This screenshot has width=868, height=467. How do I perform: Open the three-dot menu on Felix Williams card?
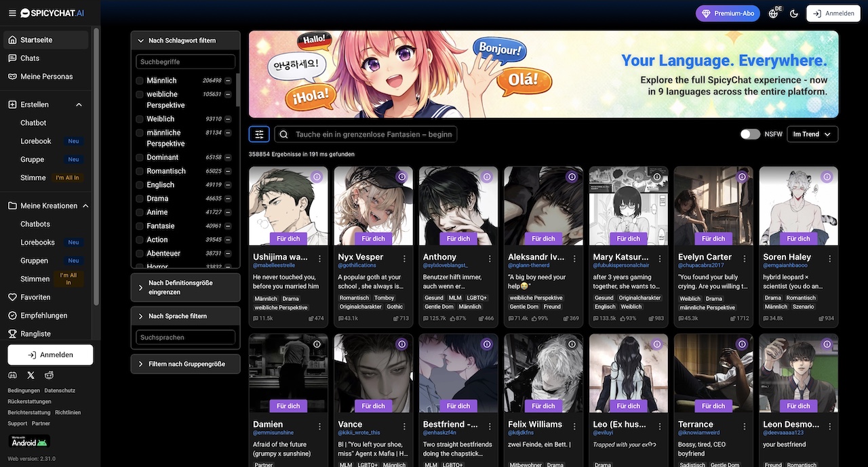click(574, 426)
